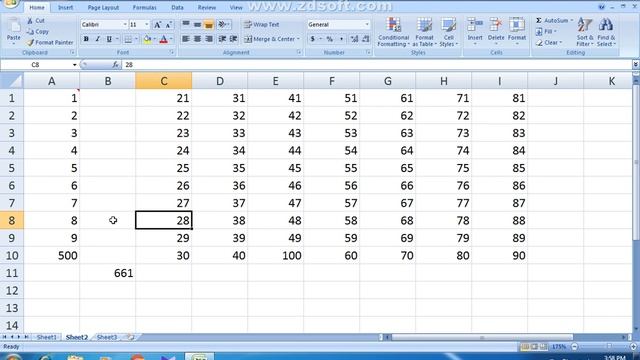Click the Copy icon

pyautogui.click(x=30, y=31)
